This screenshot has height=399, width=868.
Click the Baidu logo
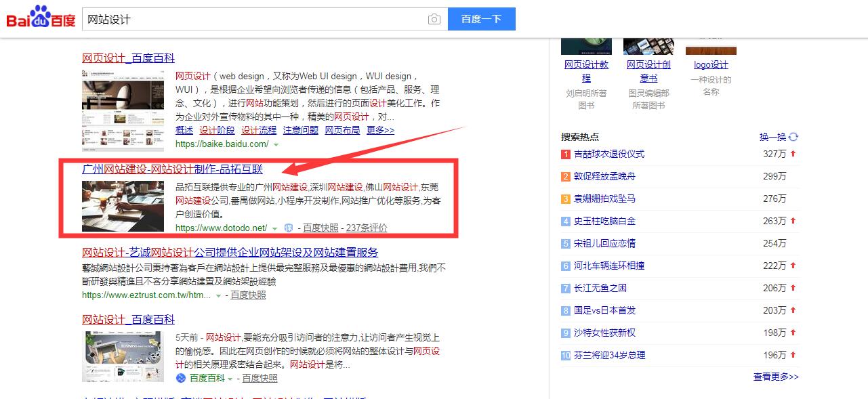click(41, 18)
